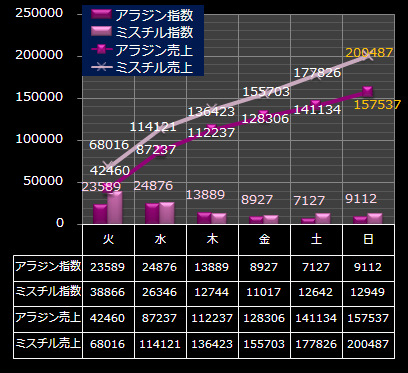Click the 8927 data label above the bars

pos(257,200)
